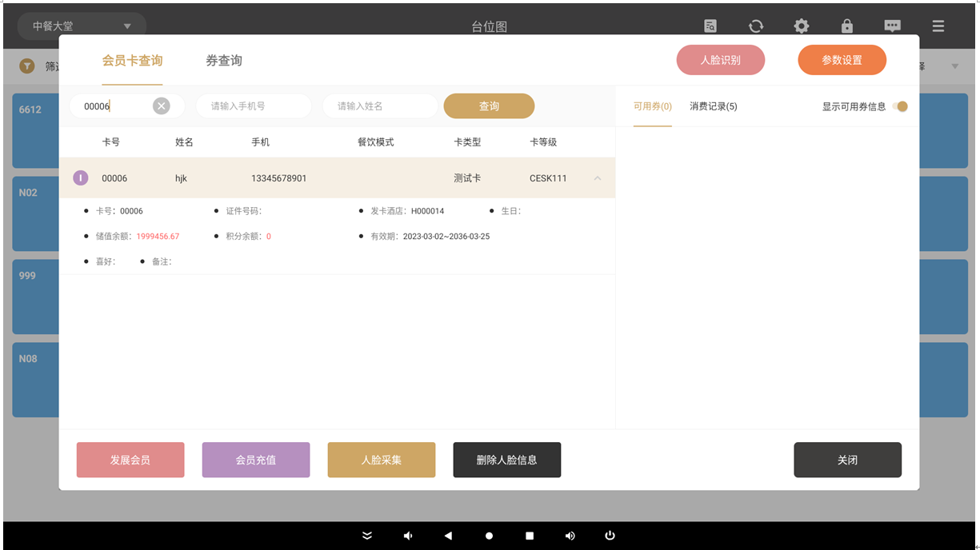Screen dimensions: 980x550
Task: Click the double-chevron hide bar icon
Action: coord(367,536)
